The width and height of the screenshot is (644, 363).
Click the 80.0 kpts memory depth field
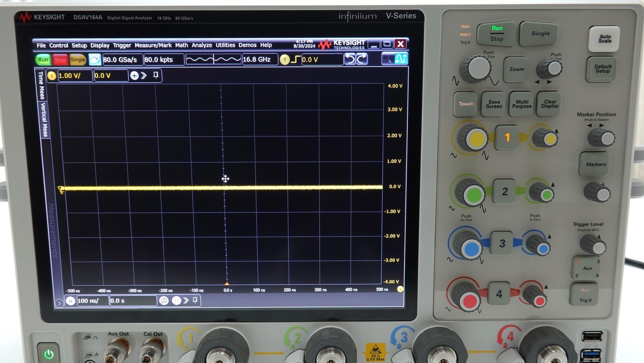click(163, 60)
